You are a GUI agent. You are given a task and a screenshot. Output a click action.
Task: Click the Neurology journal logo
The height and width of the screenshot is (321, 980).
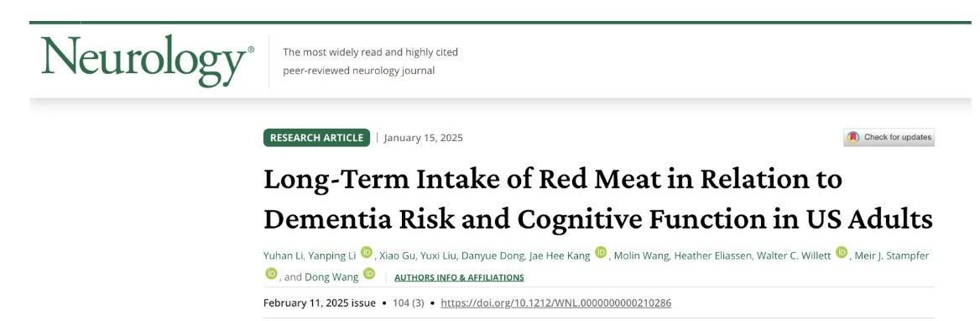point(149,61)
